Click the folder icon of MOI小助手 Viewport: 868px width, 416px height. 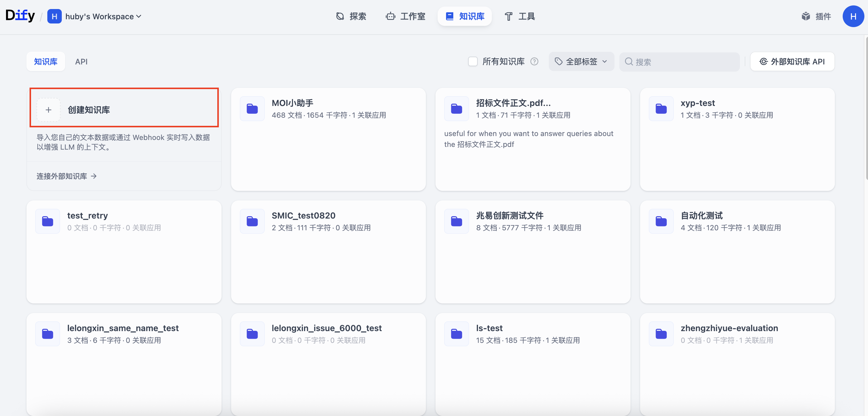click(x=252, y=109)
